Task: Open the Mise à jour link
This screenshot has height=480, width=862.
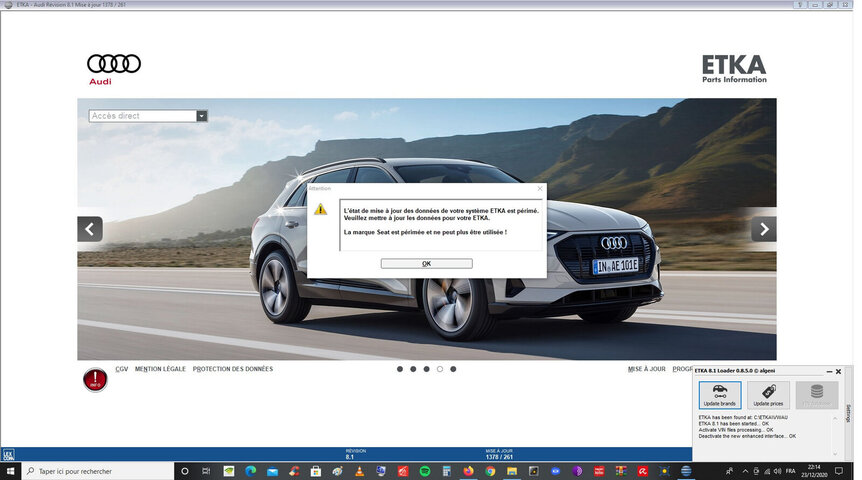Action: coord(646,369)
